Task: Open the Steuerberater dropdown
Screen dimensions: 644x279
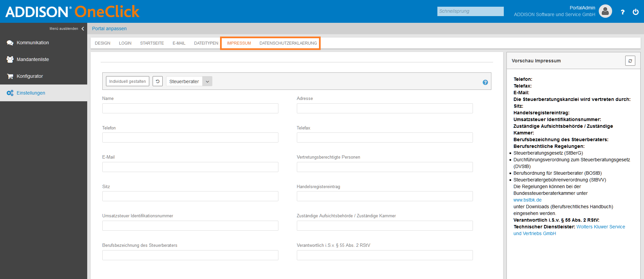Action: click(189, 81)
